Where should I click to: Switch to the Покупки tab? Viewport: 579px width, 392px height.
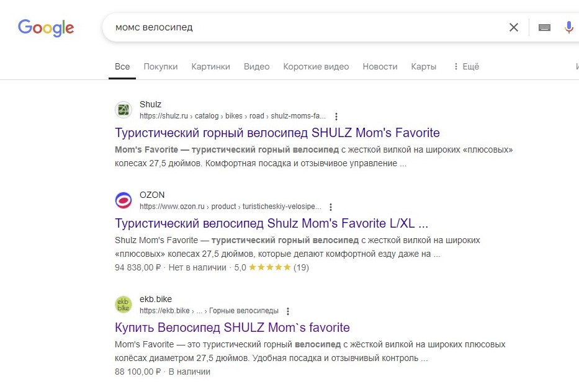[160, 66]
